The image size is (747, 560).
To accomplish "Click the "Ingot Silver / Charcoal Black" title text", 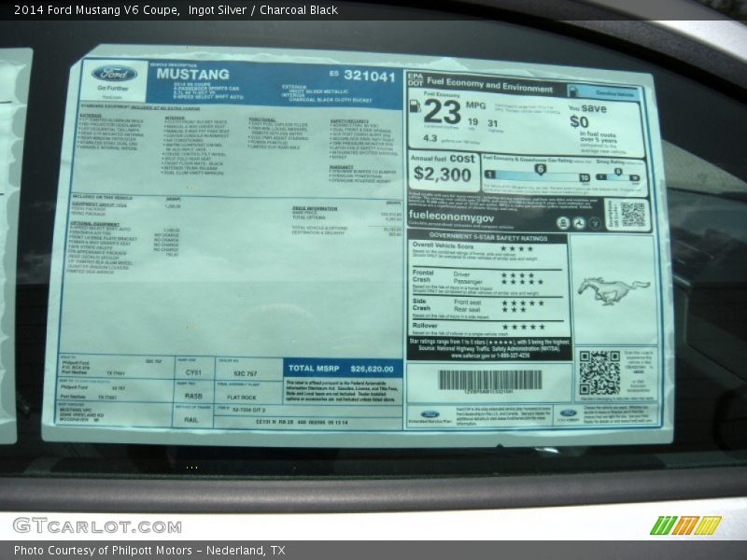I will click(263, 10).
